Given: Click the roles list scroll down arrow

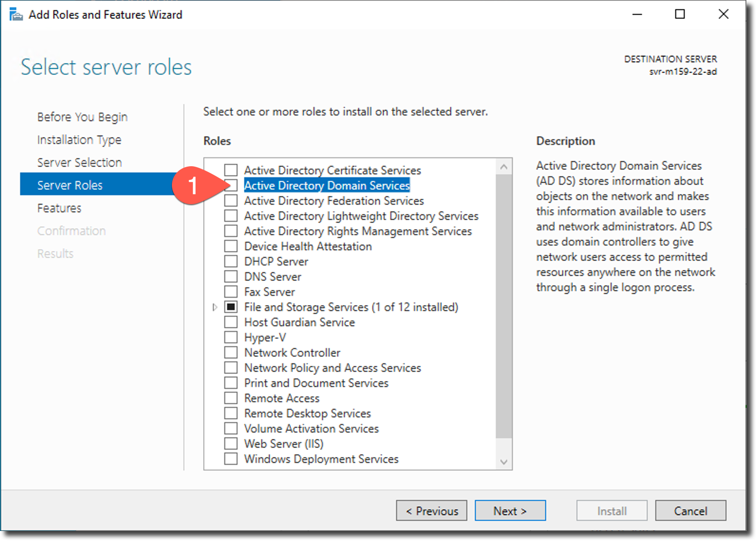Looking at the screenshot, I should [x=504, y=462].
